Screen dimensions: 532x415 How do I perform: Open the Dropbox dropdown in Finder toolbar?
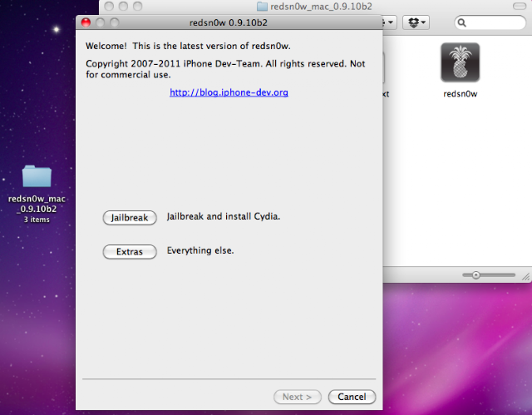(x=416, y=22)
